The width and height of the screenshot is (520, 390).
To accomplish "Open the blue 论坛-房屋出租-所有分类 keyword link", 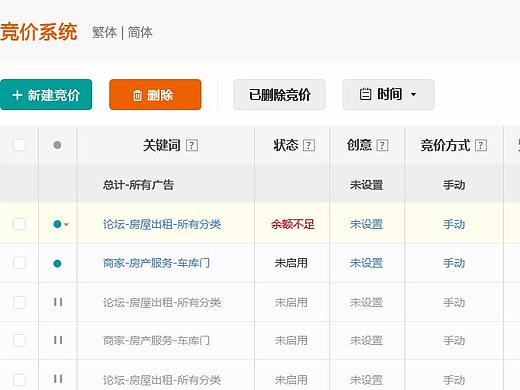I will coord(162,224).
